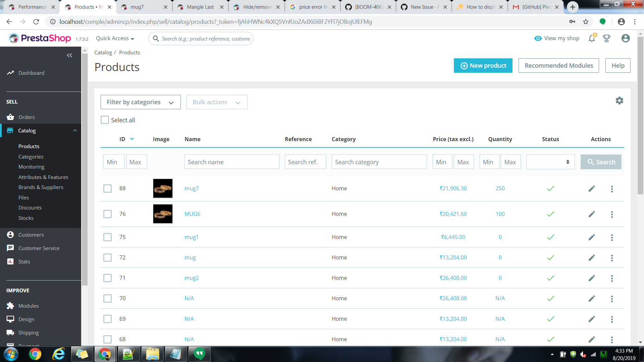
Task: Open the Status filter select box
Action: pos(550,162)
